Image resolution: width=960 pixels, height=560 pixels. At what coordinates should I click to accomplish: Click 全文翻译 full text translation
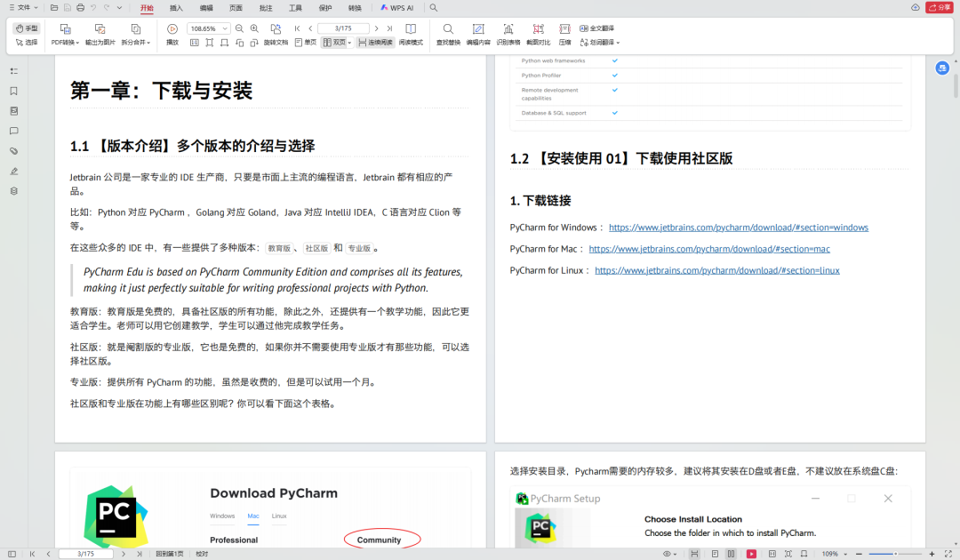pos(597,28)
